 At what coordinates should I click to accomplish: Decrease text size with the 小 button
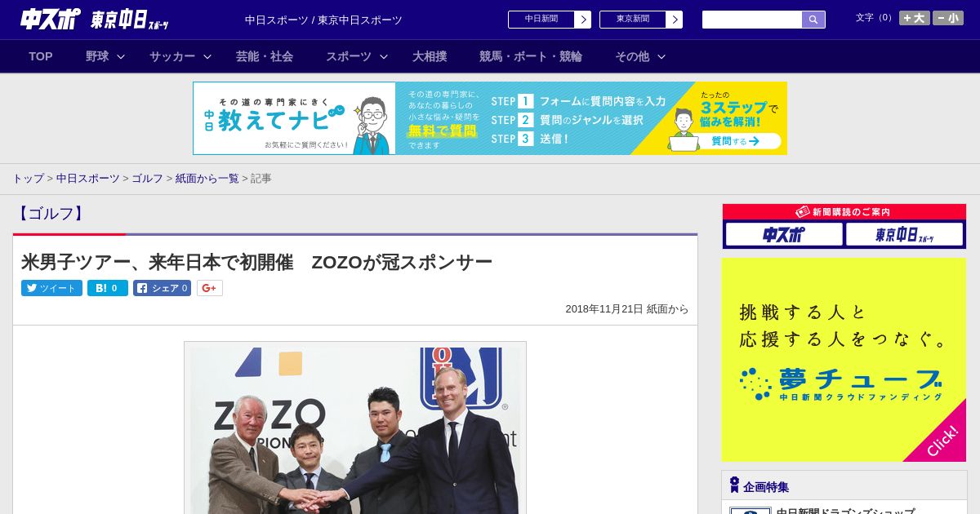[948, 18]
